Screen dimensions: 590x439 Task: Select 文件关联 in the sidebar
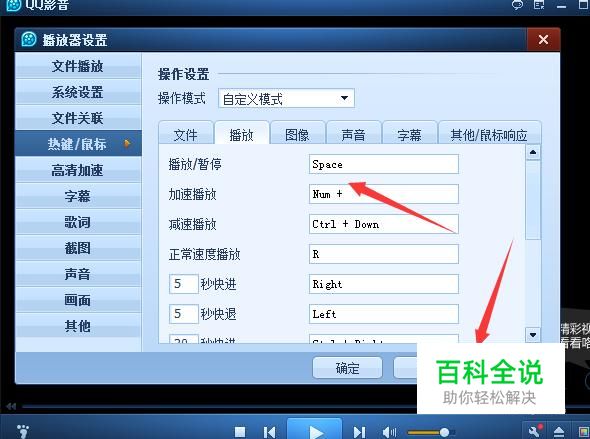point(78,118)
